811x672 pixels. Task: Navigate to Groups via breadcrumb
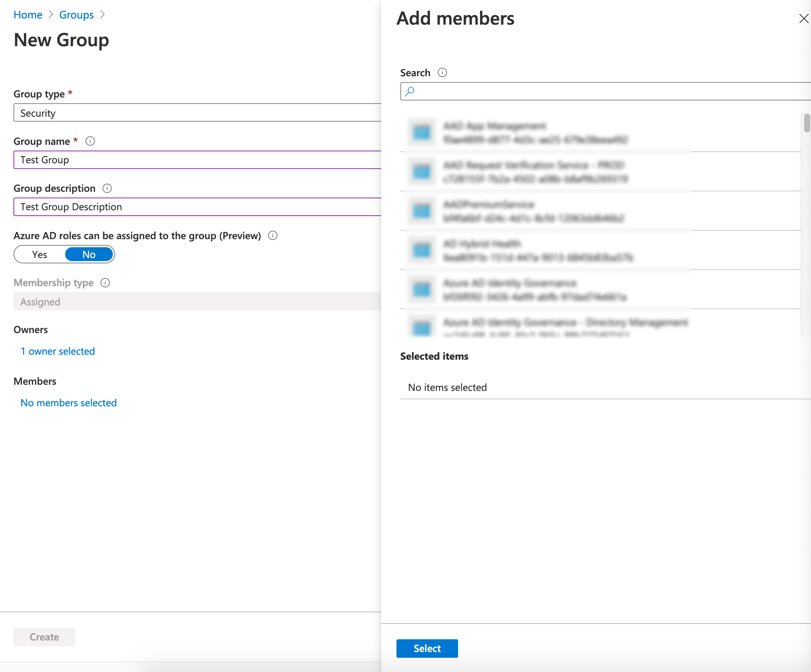tap(76, 15)
